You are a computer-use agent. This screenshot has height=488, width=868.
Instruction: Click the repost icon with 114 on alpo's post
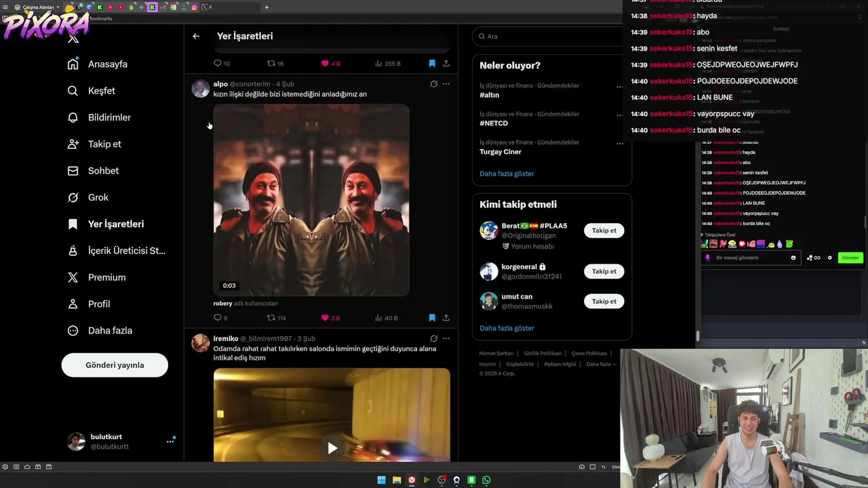[x=271, y=317]
